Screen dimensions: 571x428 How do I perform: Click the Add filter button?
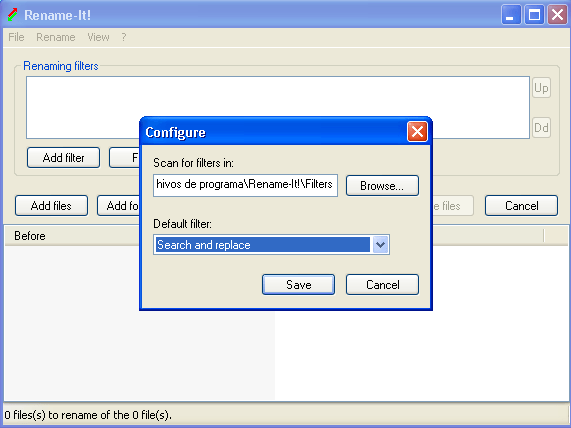(63, 158)
